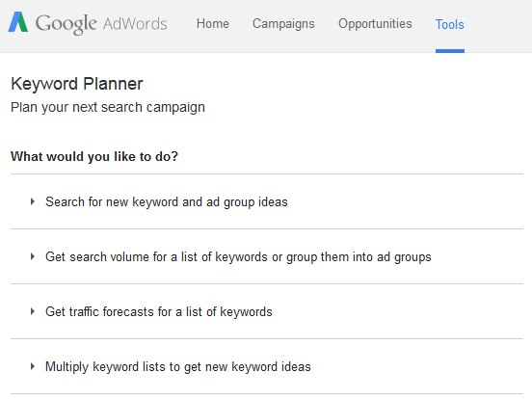Click the blue underline beneath Tools
532x399 pixels.
[450, 51]
